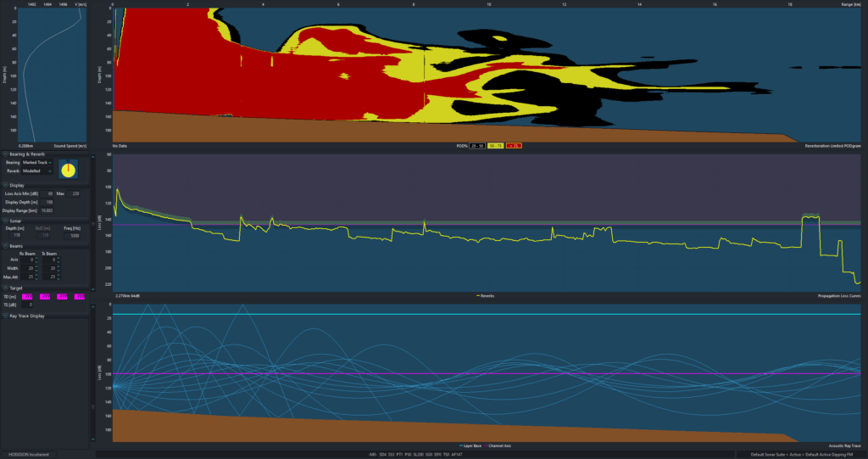Click the Propagation Loss Curves label
The height and width of the screenshot is (459, 868).
tap(839, 296)
